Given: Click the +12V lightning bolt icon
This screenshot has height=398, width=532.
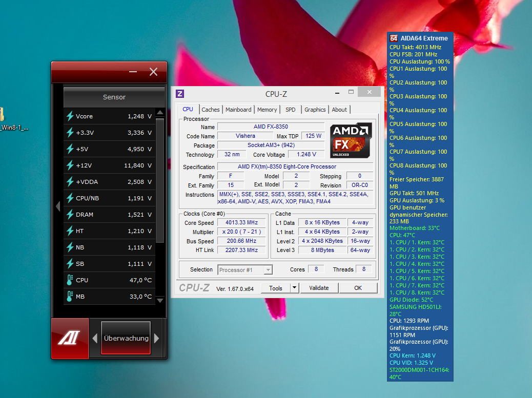Looking at the screenshot, I should coord(70,165).
